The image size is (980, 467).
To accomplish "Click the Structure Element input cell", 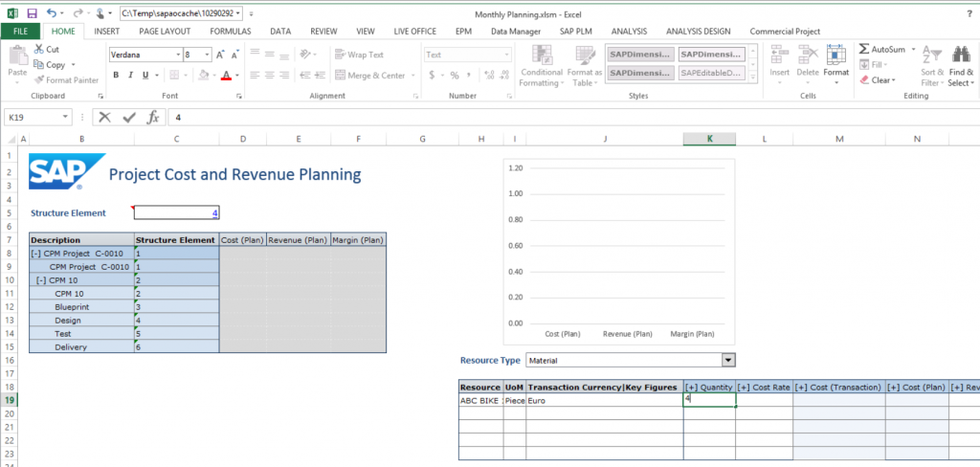I will pos(177,213).
